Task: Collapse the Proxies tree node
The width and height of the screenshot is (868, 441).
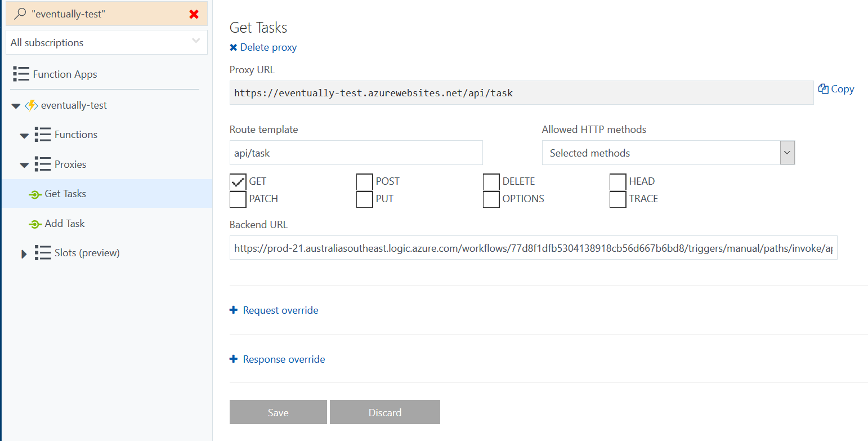Action: (24, 166)
